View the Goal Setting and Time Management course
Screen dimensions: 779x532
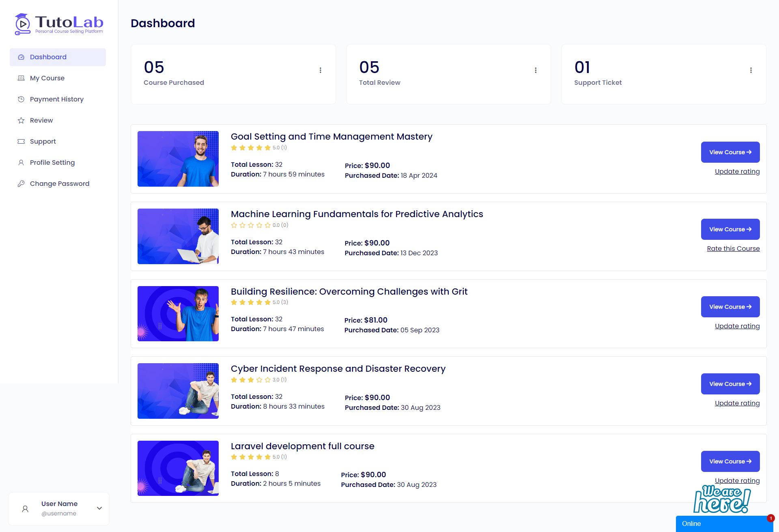click(x=730, y=152)
